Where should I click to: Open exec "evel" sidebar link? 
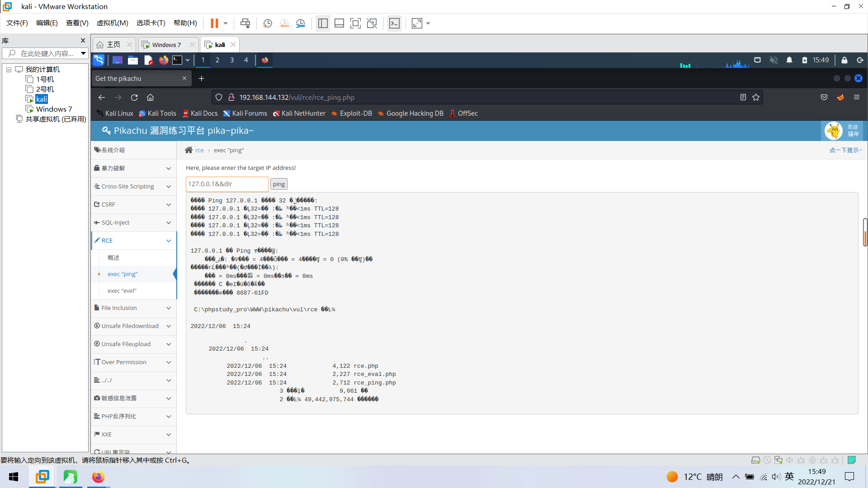[x=122, y=291]
